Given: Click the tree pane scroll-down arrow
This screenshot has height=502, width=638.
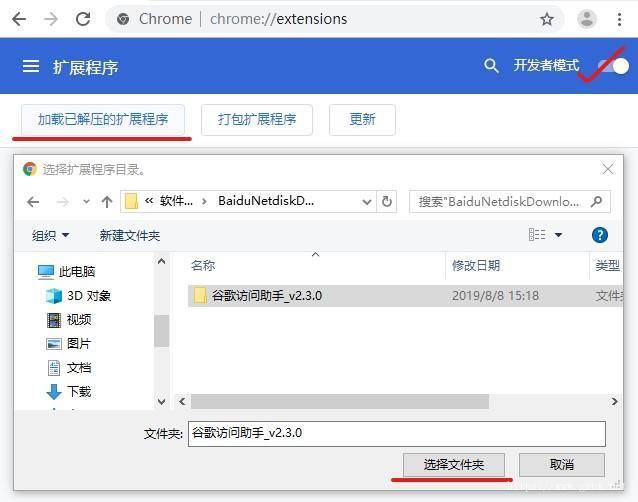Looking at the screenshot, I should pos(162,402).
